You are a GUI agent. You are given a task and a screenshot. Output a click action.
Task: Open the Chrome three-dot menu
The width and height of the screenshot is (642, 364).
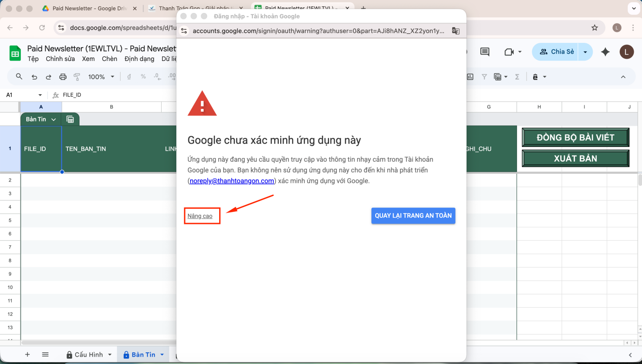tap(633, 28)
